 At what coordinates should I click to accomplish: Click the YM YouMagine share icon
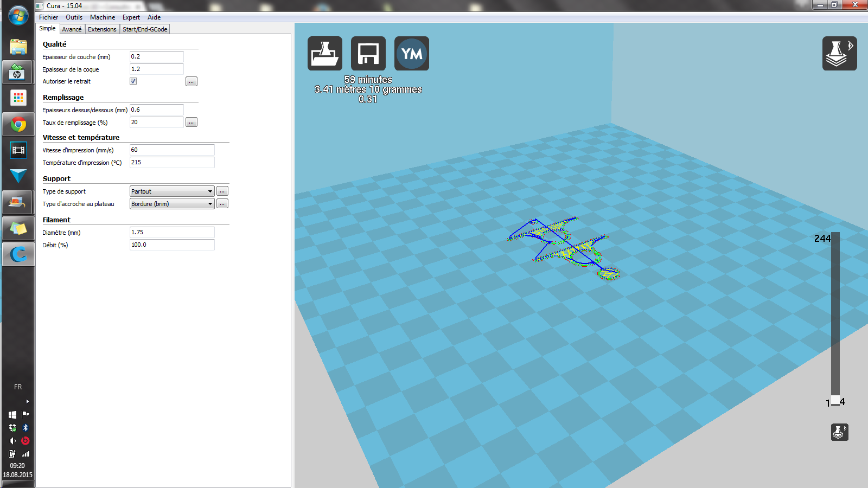411,54
